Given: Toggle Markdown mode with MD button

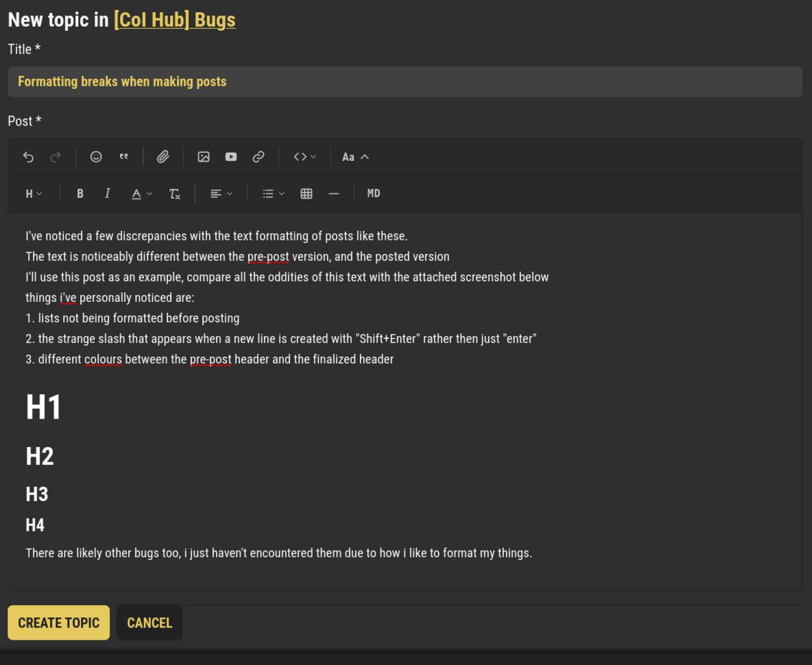Looking at the screenshot, I should pyautogui.click(x=373, y=194).
